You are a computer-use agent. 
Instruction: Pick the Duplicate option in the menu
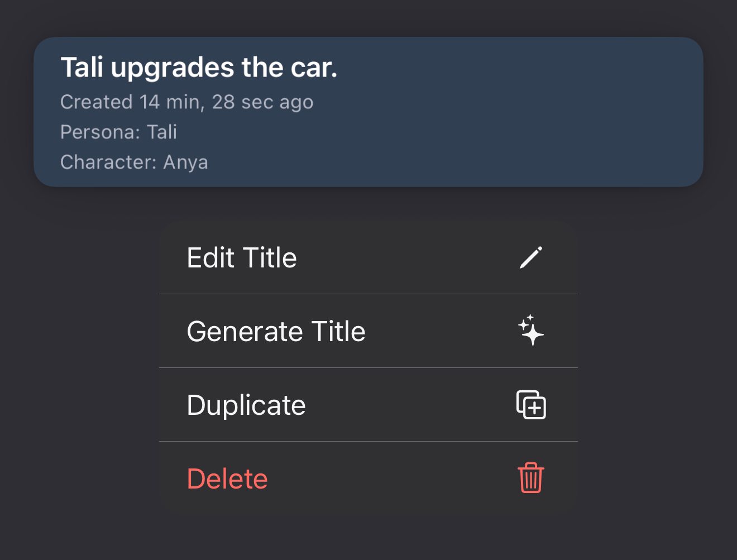(x=368, y=405)
